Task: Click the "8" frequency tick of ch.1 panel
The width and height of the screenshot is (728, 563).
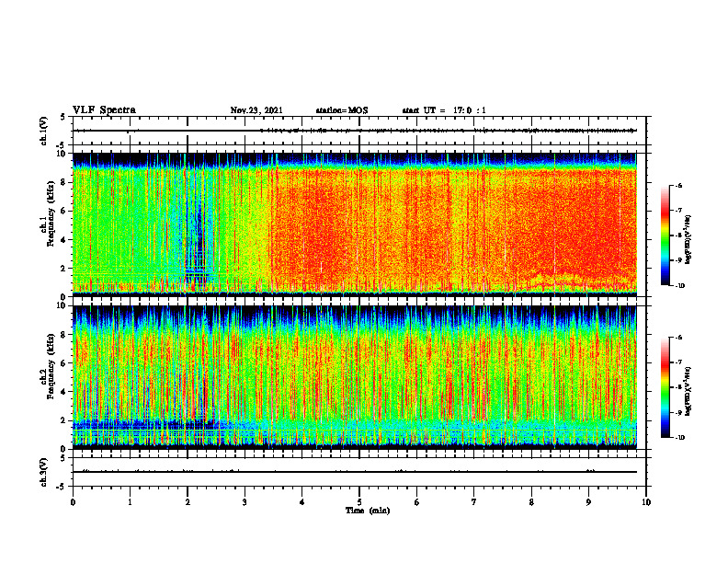Action: click(x=64, y=182)
